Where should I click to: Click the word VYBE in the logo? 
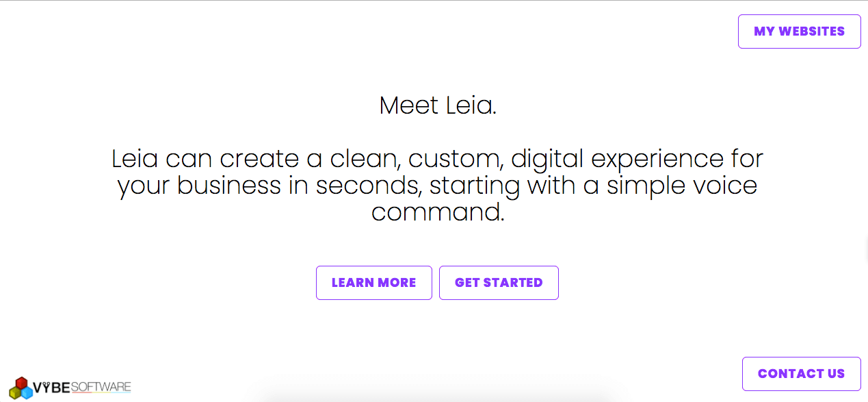(51, 388)
